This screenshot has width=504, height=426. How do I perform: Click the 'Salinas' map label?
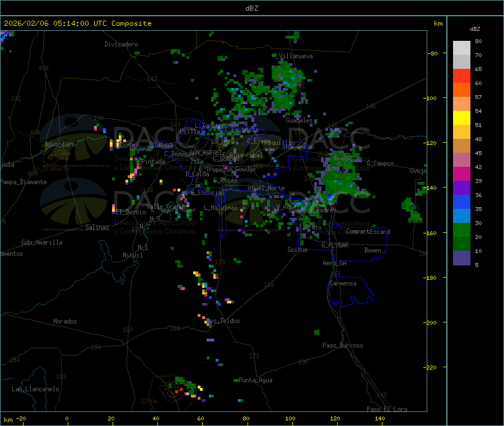click(x=97, y=227)
